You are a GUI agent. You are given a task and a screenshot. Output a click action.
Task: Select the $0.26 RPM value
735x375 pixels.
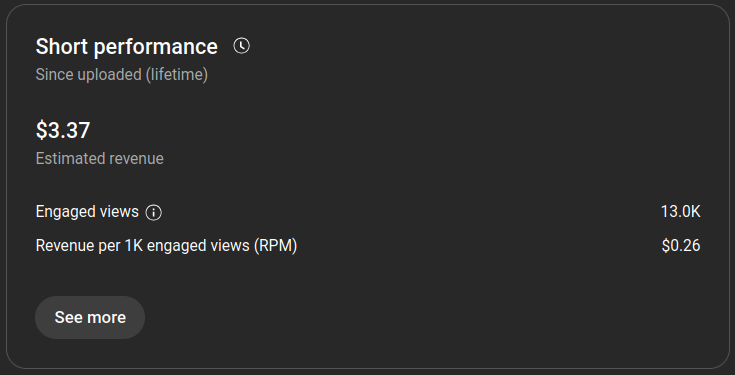click(x=681, y=246)
